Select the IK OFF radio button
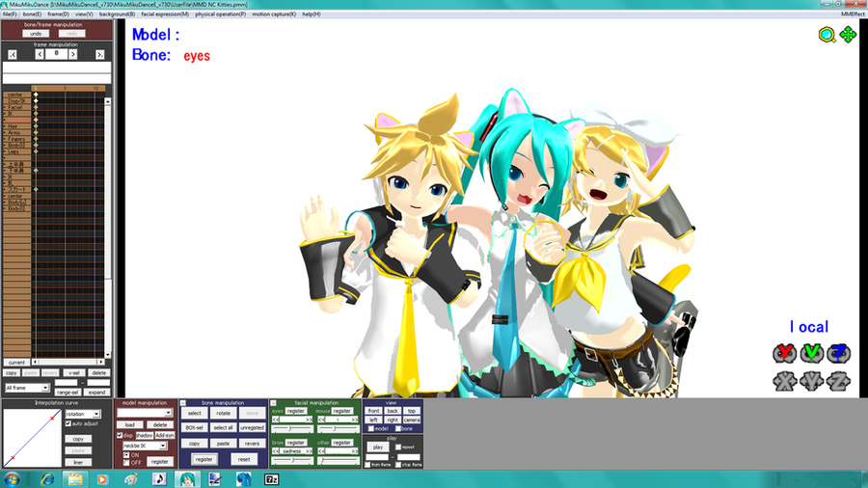 126,463
